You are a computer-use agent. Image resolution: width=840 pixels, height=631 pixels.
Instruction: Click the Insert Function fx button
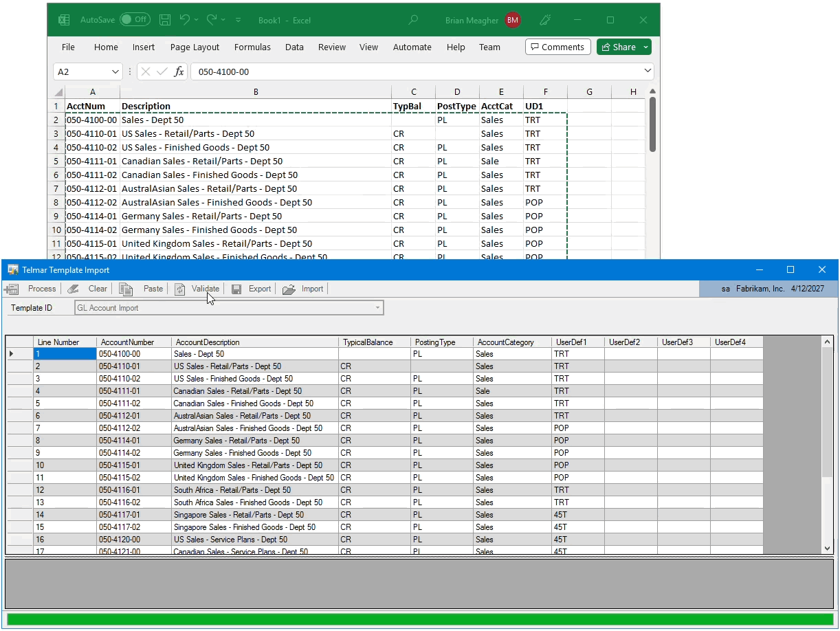[x=179, y=71]
